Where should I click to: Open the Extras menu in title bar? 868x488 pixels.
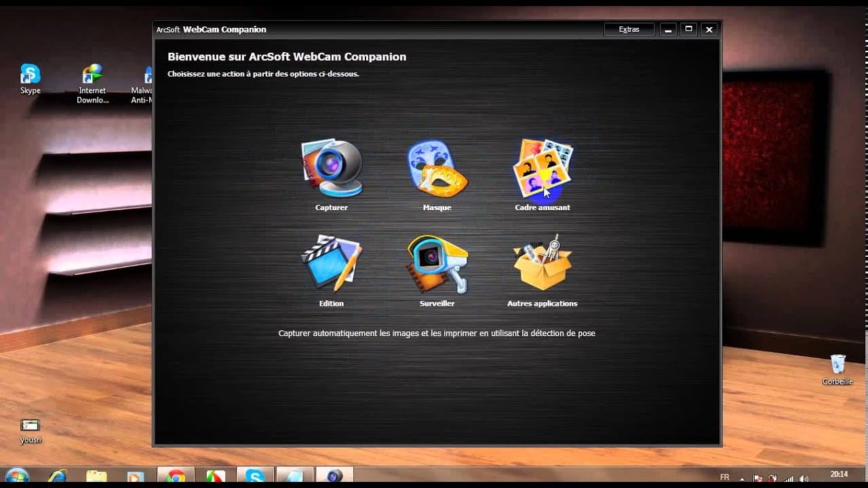tap(629, 30)
